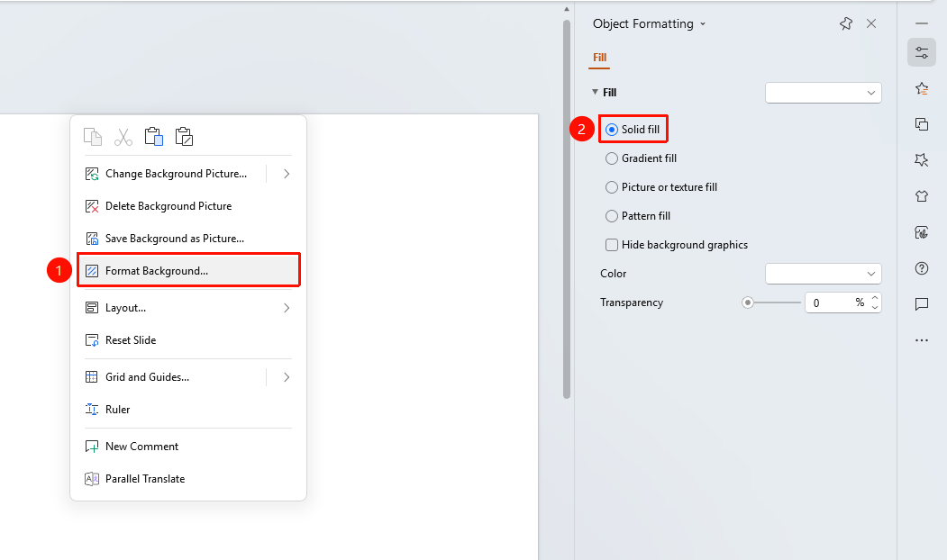
Task: Click the Copy icon in the context menu
Action: coord(93,137)
